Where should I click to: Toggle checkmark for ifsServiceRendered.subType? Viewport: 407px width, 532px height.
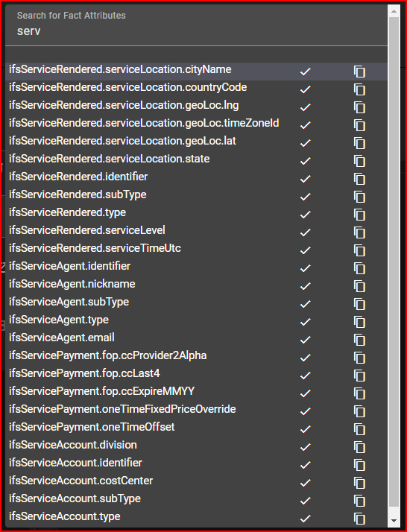[305, 197]
